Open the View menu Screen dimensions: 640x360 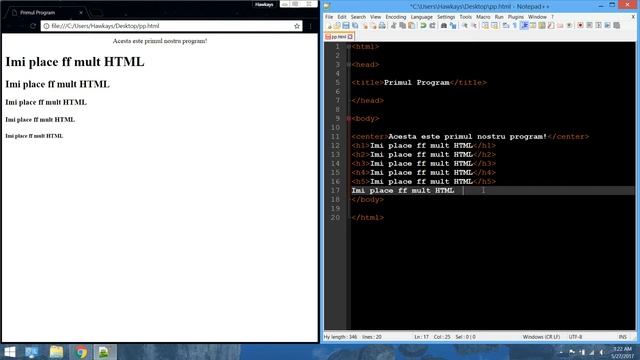coord(376,17)
